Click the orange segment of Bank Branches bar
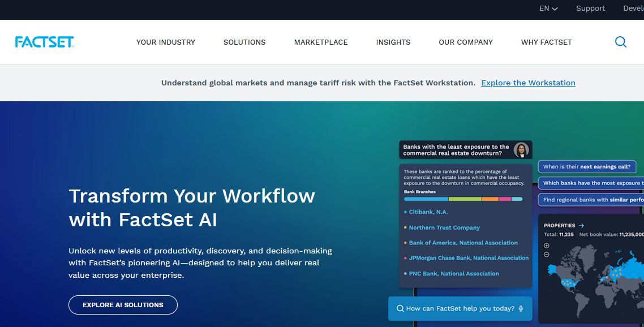 tap(490, 199)
